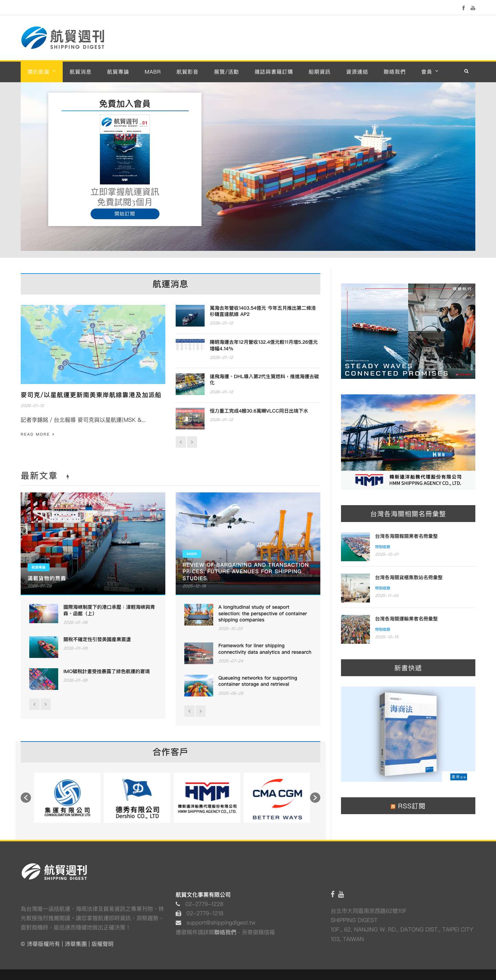Click the world map route thumbnail
The width and height of the screenshot is (496, 980).
coord(93,344)
